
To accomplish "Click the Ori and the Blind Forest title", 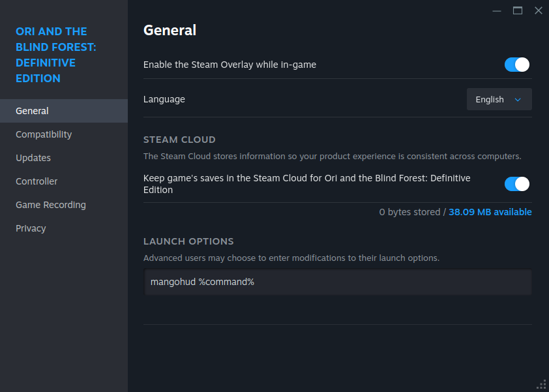I will pyautogui.click(x=56, y=55).
